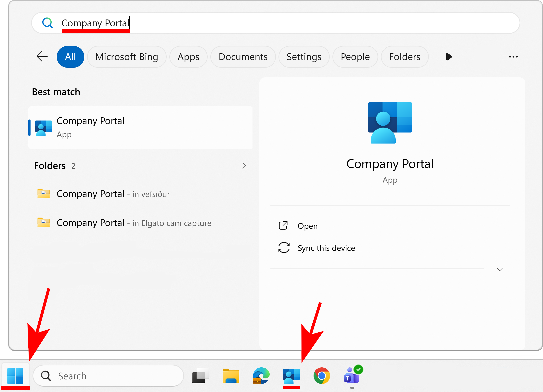Click the search magnifier icon in search field
Screen dimensions: 543x392
pyautogui.click(x=47, y=23)
